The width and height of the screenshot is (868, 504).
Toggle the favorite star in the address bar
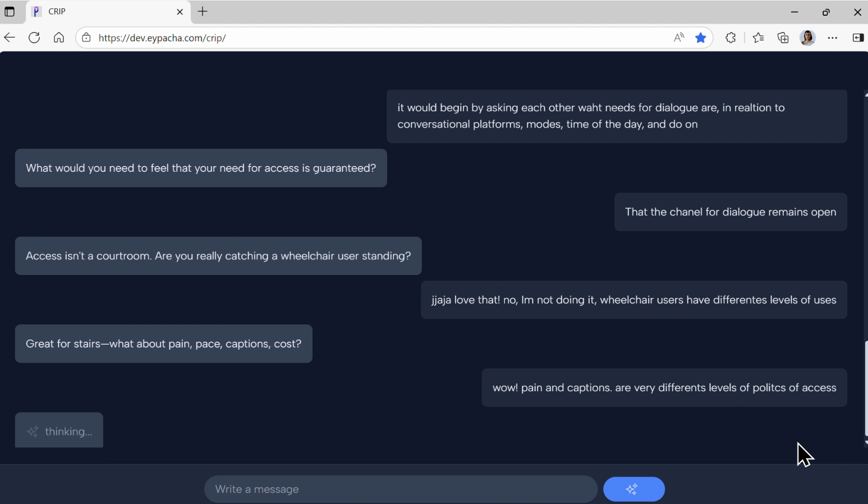[701, 38]
